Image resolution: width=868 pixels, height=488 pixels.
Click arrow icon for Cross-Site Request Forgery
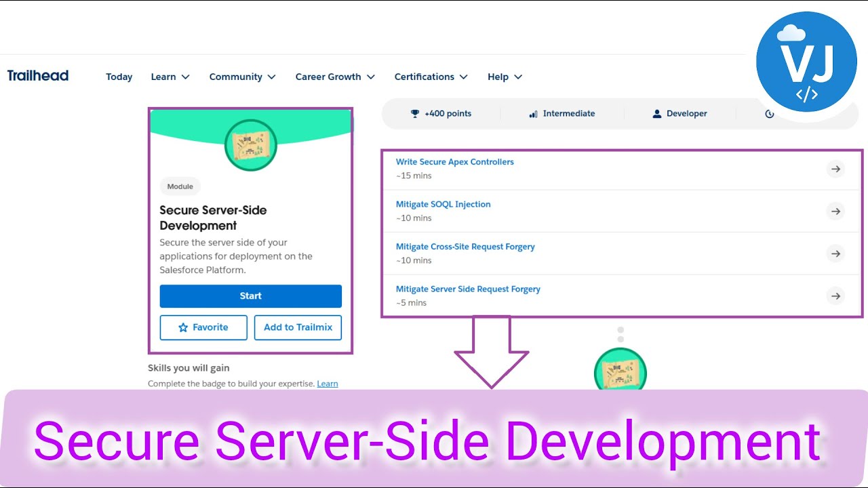(836, 253)
